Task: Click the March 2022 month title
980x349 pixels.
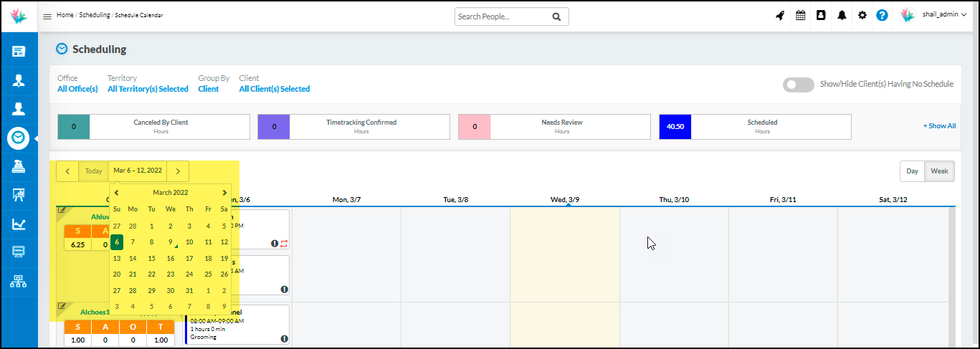Action: click(x=171, y=193)
